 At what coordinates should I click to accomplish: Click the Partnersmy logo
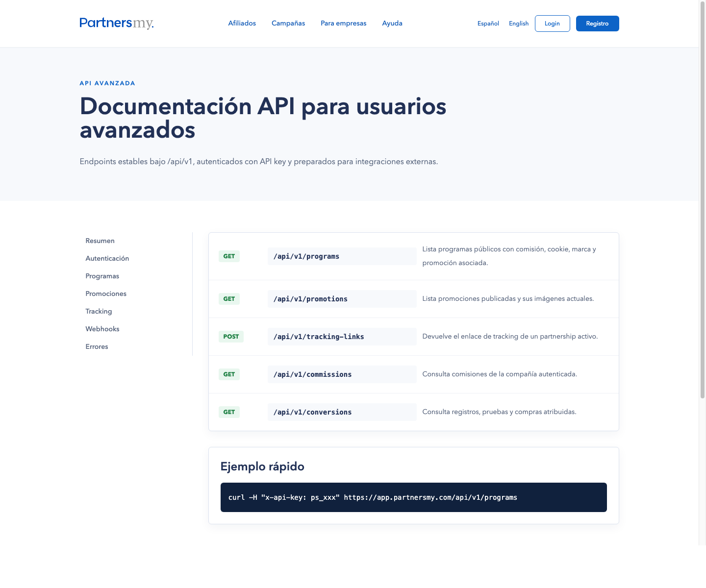click(117, 23)
